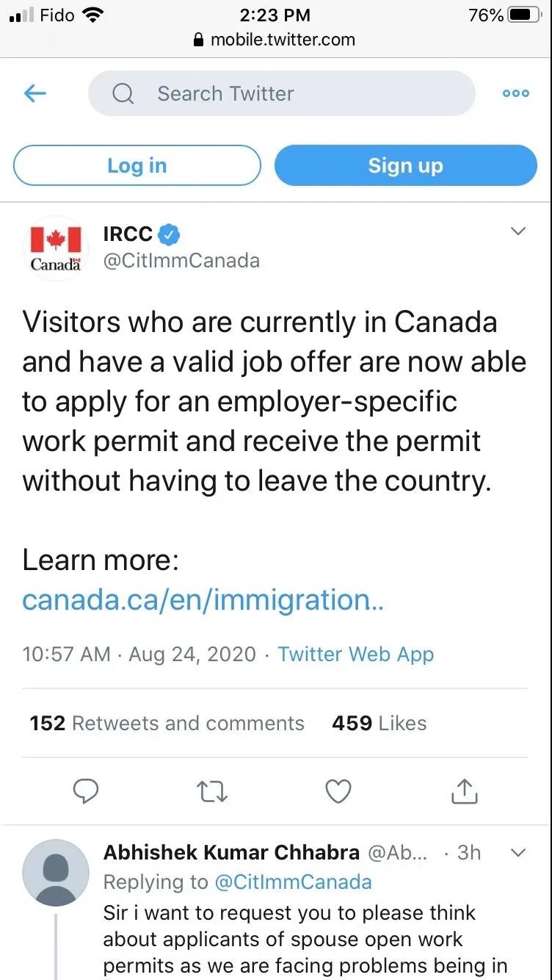552x980 pixels.
Task: Retweet the IRCC tweet
Action: [213, 792]
